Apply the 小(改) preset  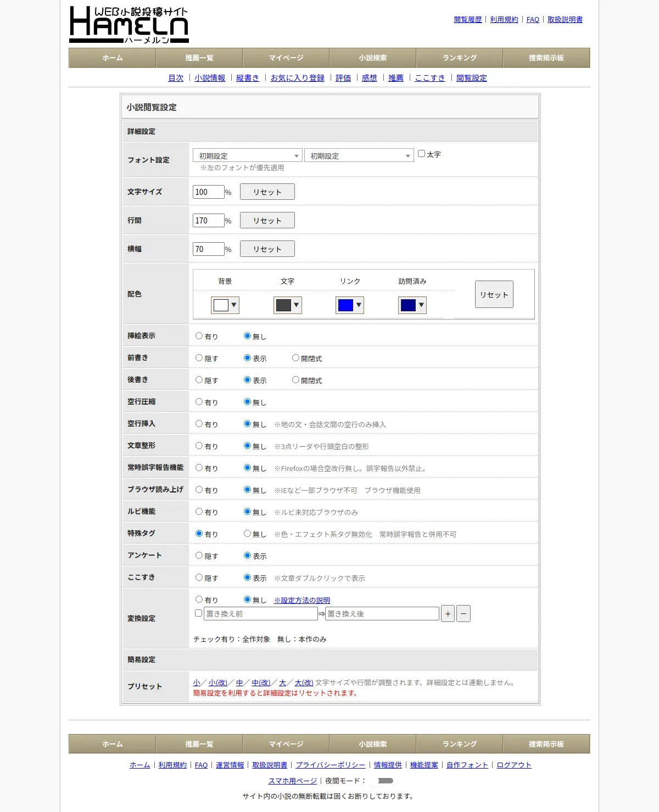218,682
